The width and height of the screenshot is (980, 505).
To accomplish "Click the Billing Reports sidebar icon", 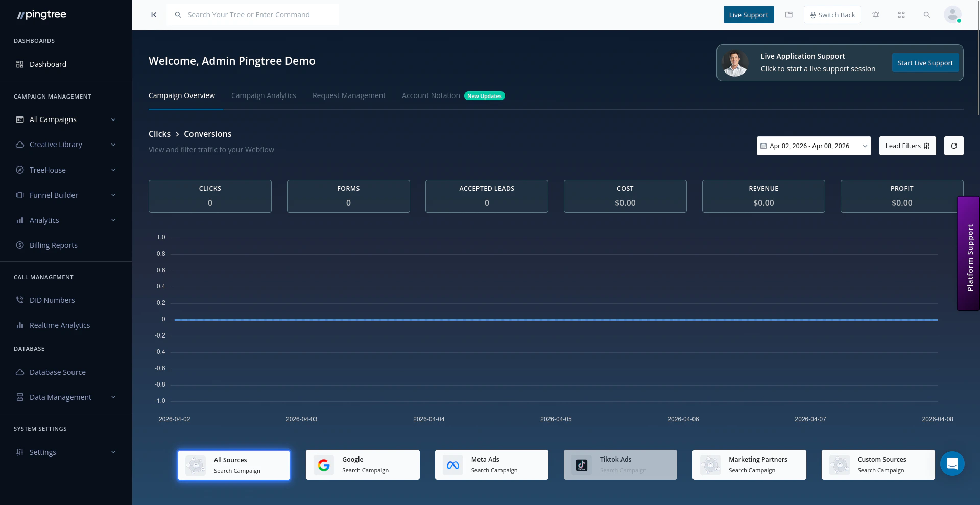I will pos(19,245).
